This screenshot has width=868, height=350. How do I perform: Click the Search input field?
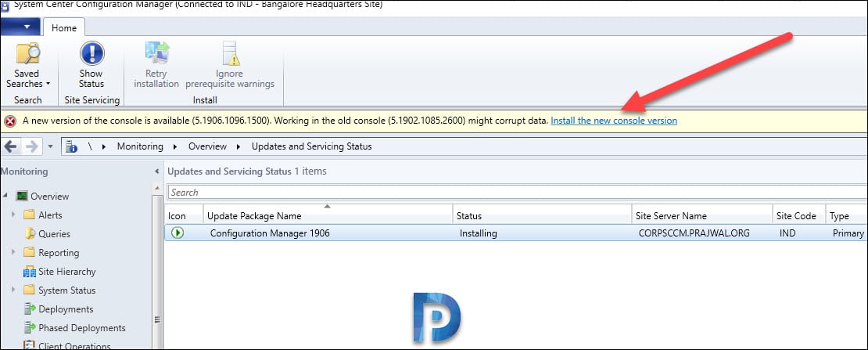click(517, 193)
